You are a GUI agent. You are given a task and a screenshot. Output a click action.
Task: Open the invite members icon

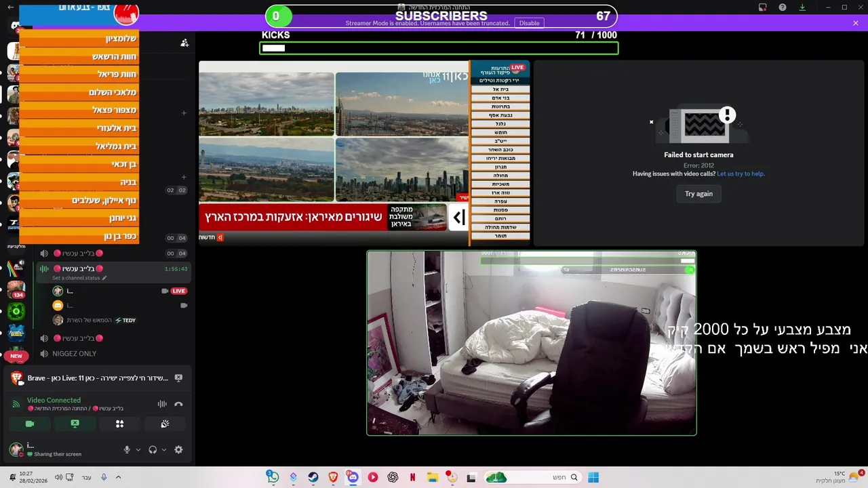click(x=184, y=43)
